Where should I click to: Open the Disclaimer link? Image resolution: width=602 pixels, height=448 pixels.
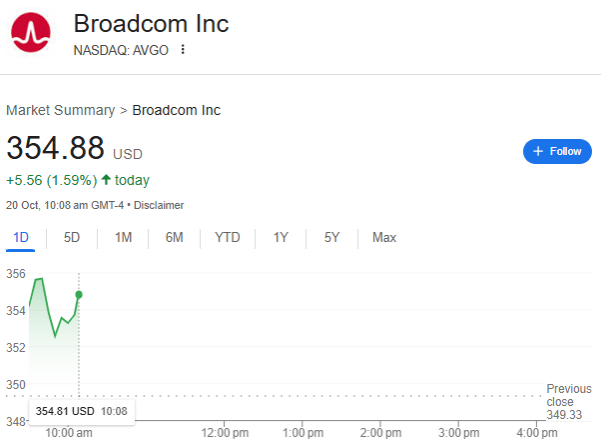pyautogui.click(x=159, y=205)
